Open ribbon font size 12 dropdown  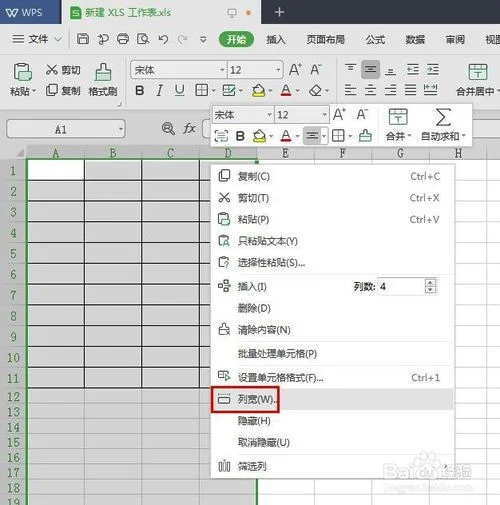click(x=278, y=70)
